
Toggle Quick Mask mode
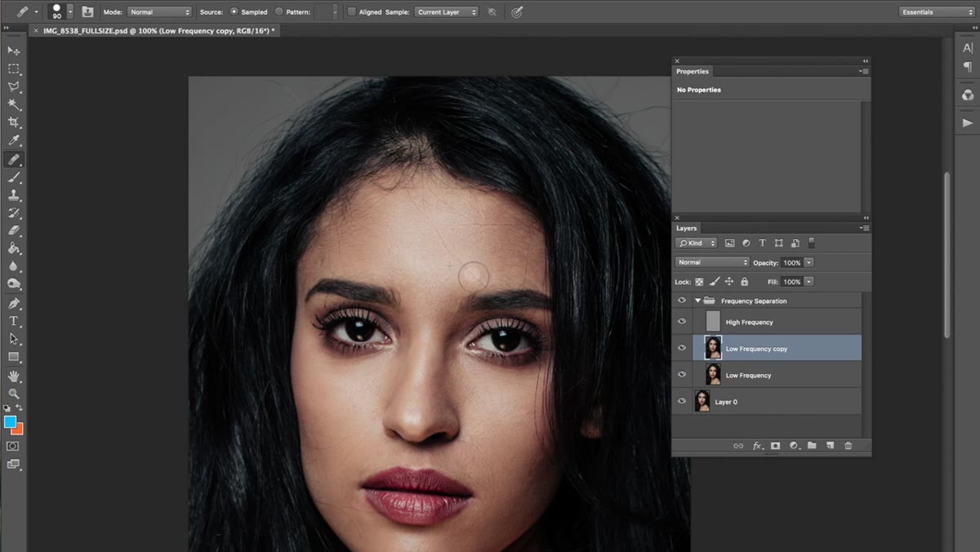coord(12,446)
